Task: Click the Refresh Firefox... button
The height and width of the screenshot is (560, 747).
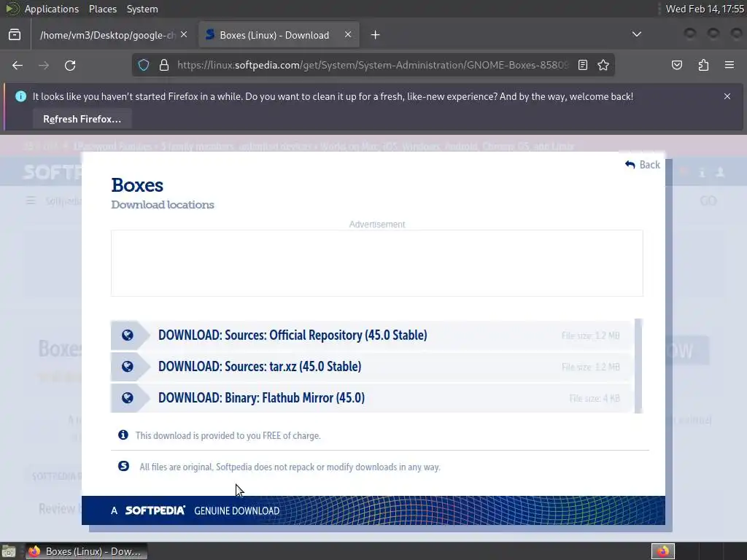Action: pyautogui.click(x=82, y=119)
